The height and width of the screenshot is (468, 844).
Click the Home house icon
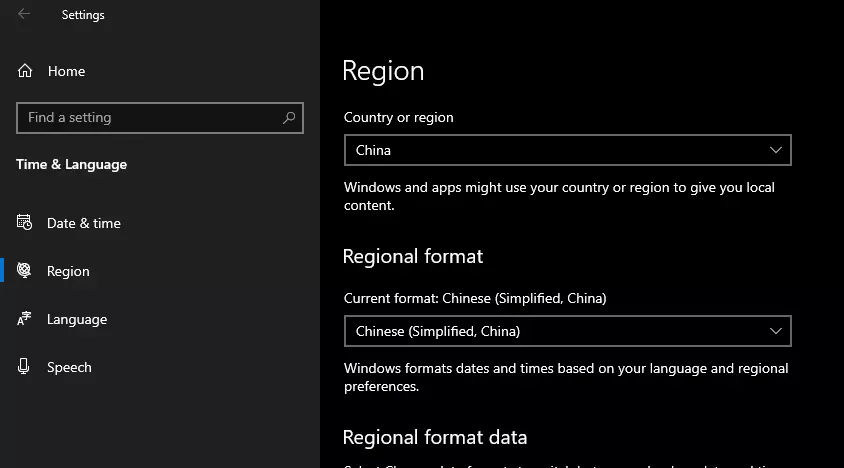click(25, 71)
